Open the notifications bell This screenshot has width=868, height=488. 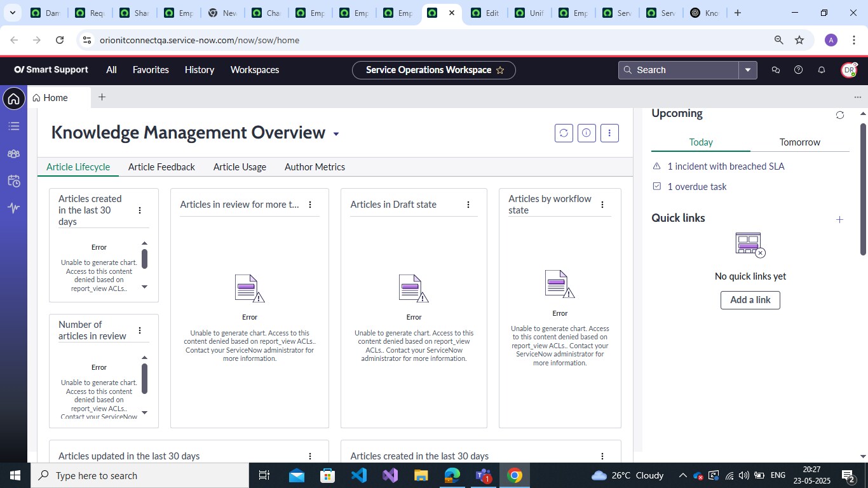[x=820, y=70]
